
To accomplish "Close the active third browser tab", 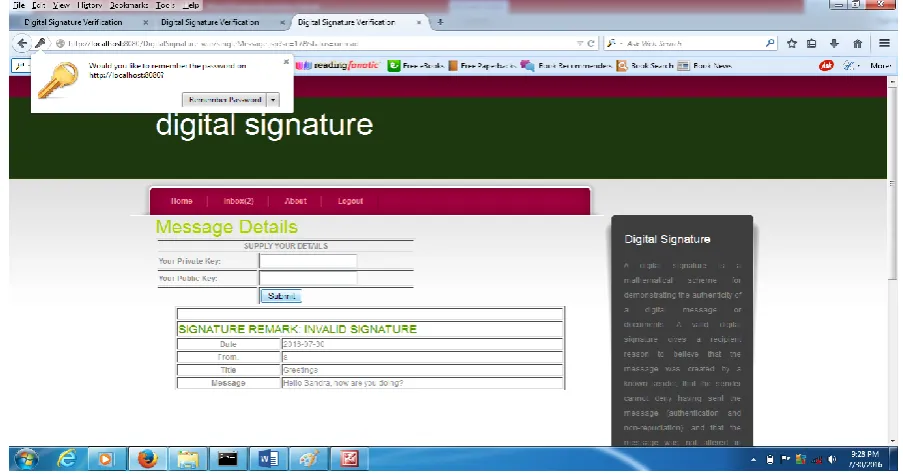I will [419, 22].
